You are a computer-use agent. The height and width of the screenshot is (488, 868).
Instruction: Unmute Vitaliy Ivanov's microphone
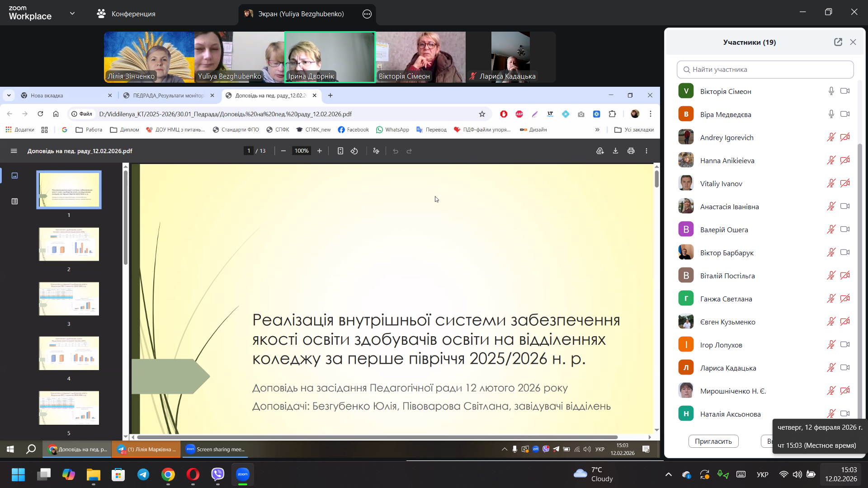tap(831, 183)
